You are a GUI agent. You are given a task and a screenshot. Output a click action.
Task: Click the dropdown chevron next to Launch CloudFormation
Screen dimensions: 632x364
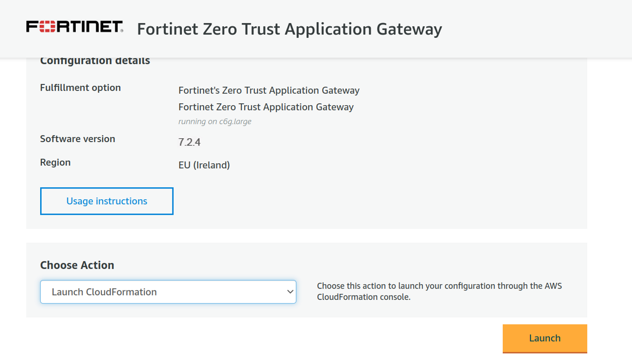[x=290, y=292]
